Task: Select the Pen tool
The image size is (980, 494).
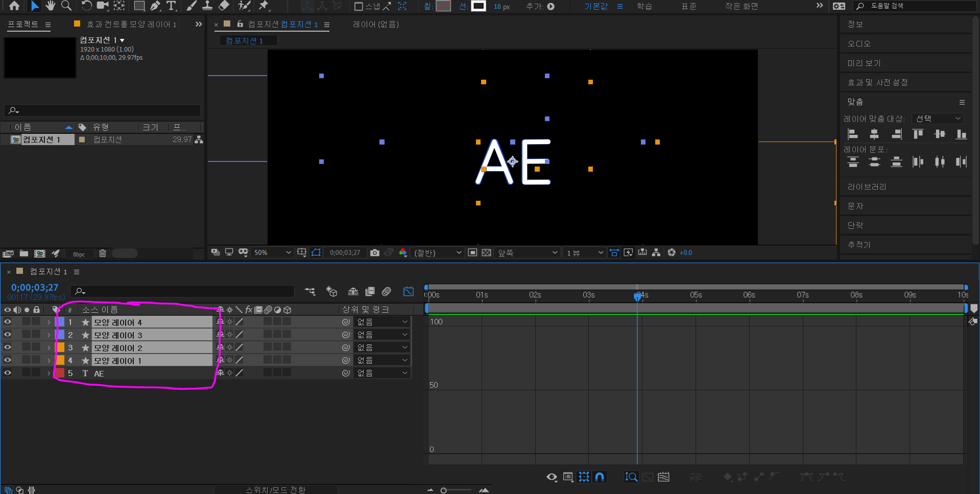Action: pyautogui.click(x=155, y=6)
